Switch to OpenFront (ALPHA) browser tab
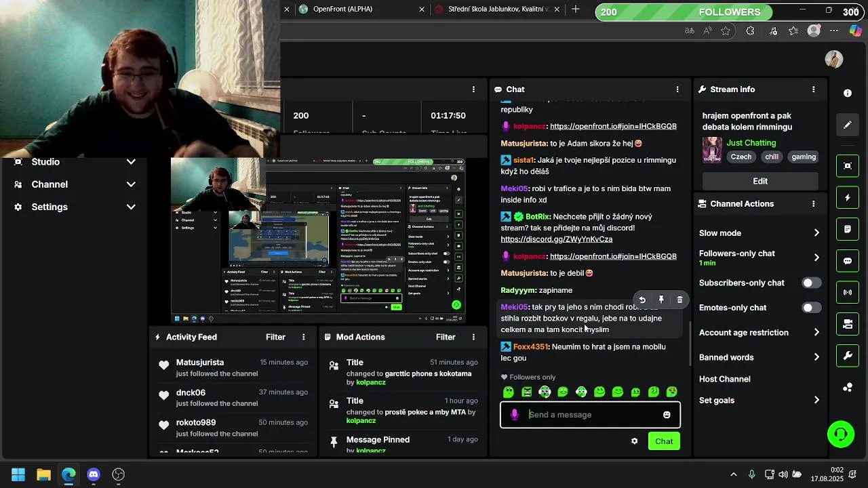This screenshot has width=868, height=488. tap(362, 9)
